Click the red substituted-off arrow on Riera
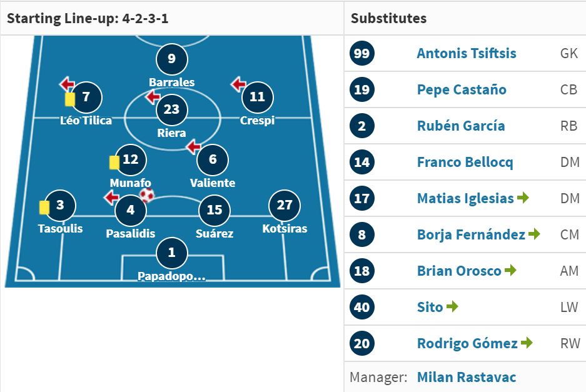Screen dimensions: 586x392 pos(153,97)
